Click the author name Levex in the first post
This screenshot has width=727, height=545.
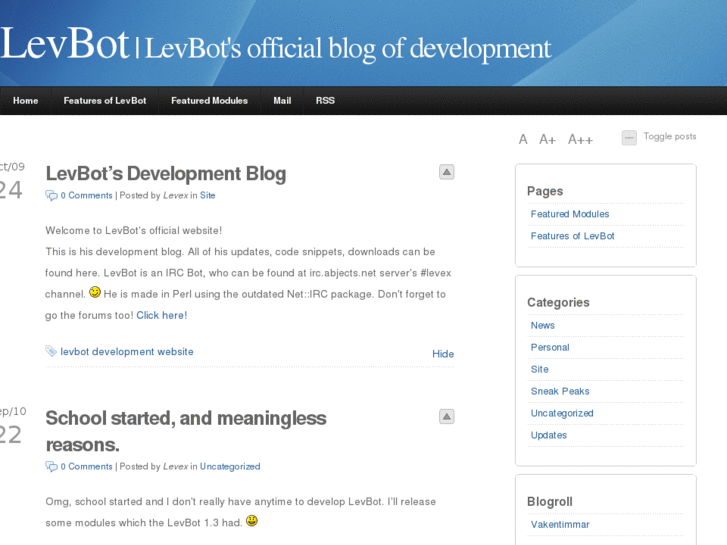tap(175, 195)
